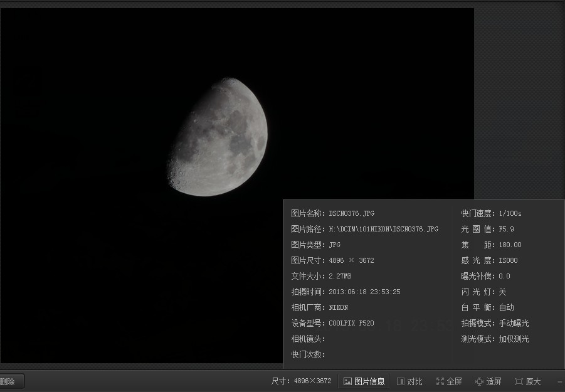Switch to 全屏 fullscreen mode
The width and height of the screenshot is (565, 392).
click(449, 381)
